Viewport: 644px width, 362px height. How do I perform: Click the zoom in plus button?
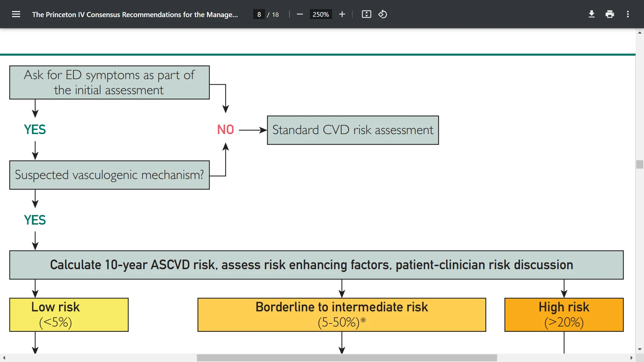coord(342,14)
